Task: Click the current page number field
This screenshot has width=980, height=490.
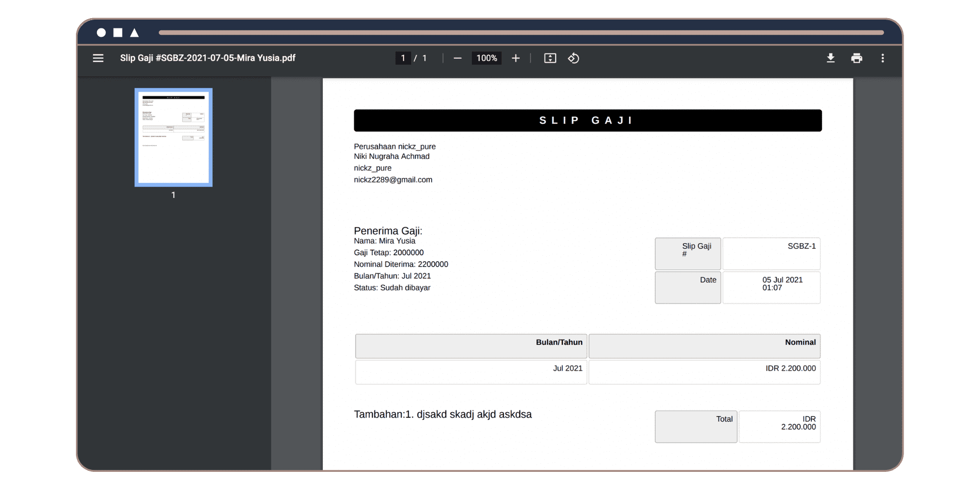Action: coord(403,58)
